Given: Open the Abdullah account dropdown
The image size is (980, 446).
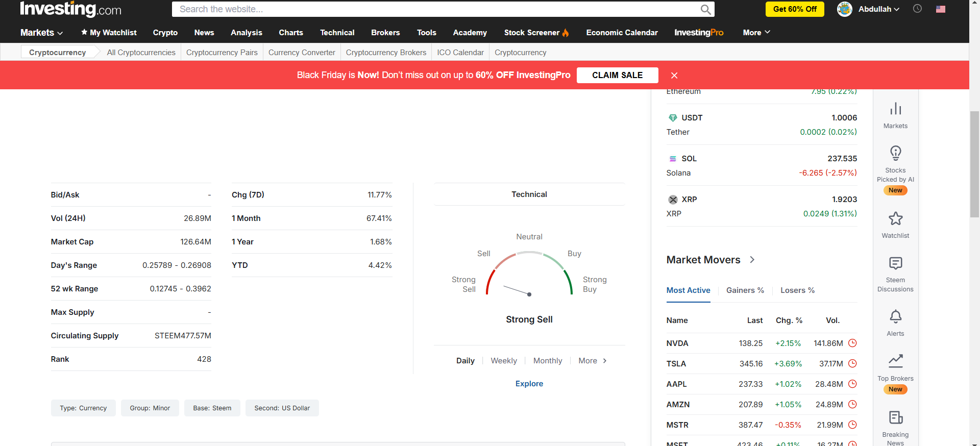Looking at the screenshot, I should pyautogui.click(x=879, y=9).
